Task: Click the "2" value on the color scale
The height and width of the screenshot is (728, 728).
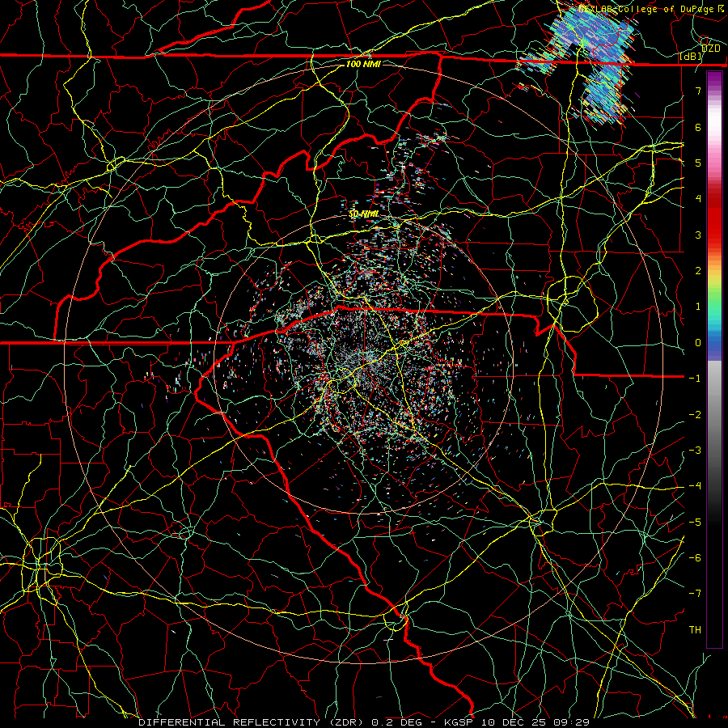Action: click(x=698, y=271)
